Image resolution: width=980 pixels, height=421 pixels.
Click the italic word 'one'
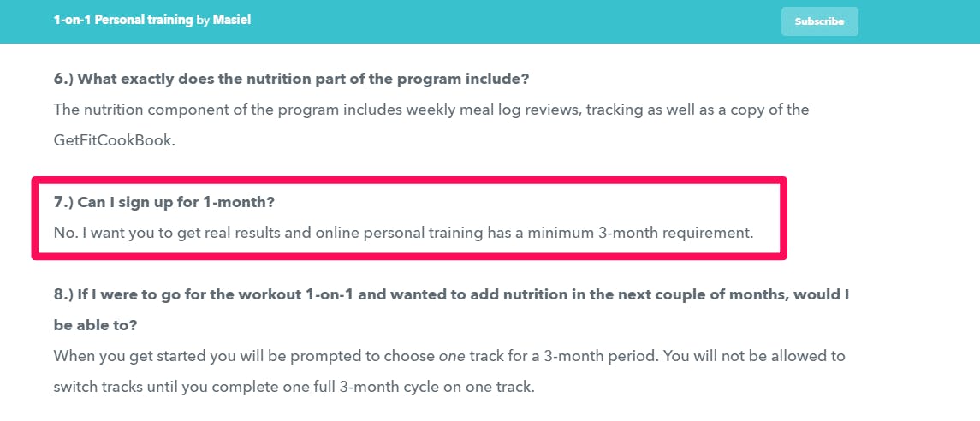(448, 356)
